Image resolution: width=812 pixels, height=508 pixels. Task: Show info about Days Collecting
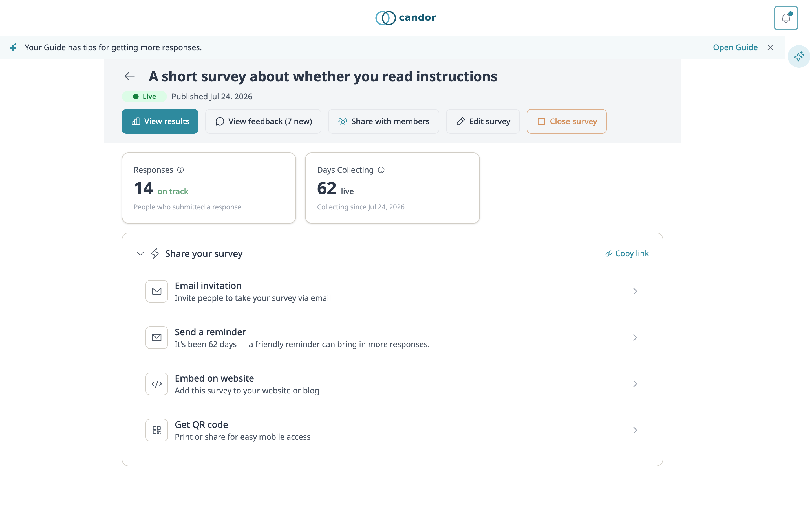click(x=381, y=170)
